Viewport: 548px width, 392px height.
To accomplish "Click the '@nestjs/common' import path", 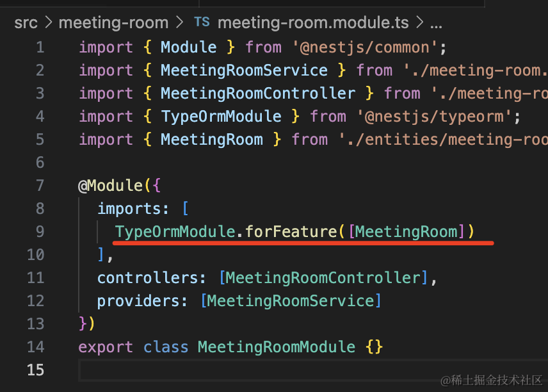I will point(368,47).
